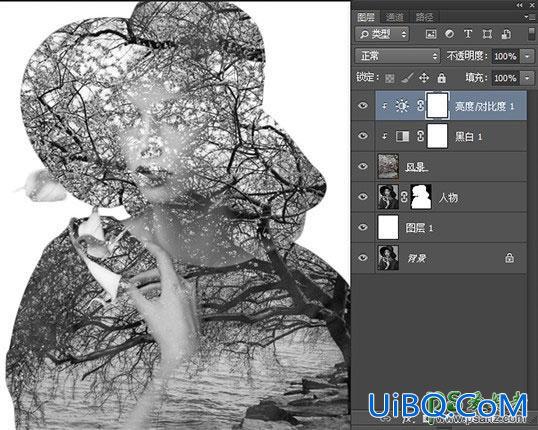The width and height of the screenshot is (538, 430).
Task: Filter layers by smart objects icon
Action: [506, 34]
